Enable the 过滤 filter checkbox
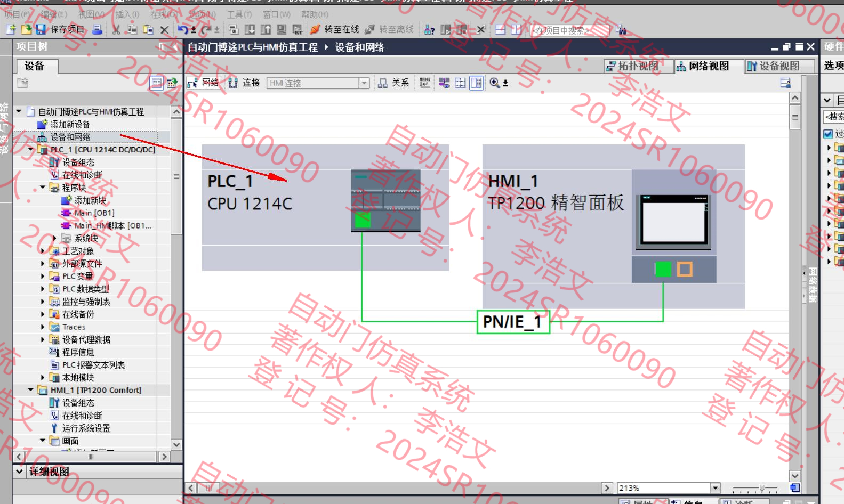This screenshot has height=504, width=844. (828, 134)
